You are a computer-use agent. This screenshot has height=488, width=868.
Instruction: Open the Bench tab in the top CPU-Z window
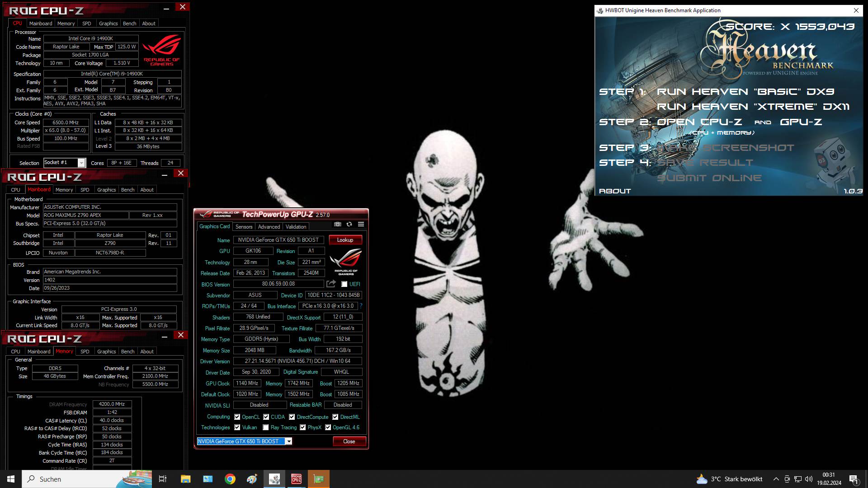click(129, 23)
